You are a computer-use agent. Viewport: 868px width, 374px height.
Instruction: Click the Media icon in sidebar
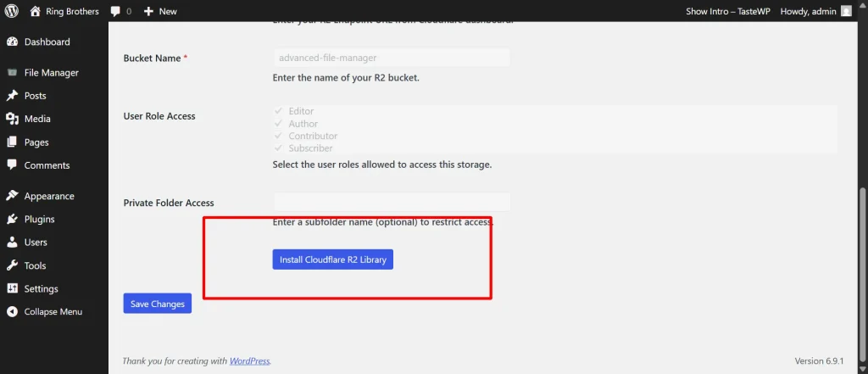coord(12,119)
